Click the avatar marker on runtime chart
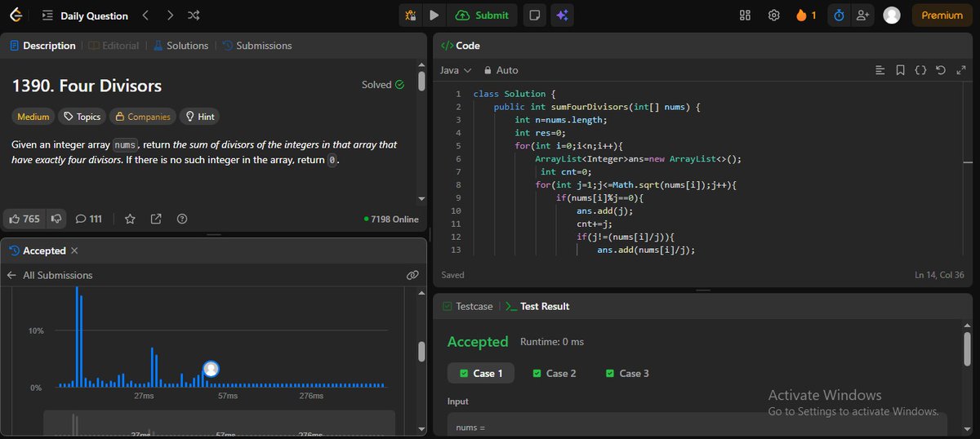The image size is (980, 439). pyautogui.click(x=211, y=369)
